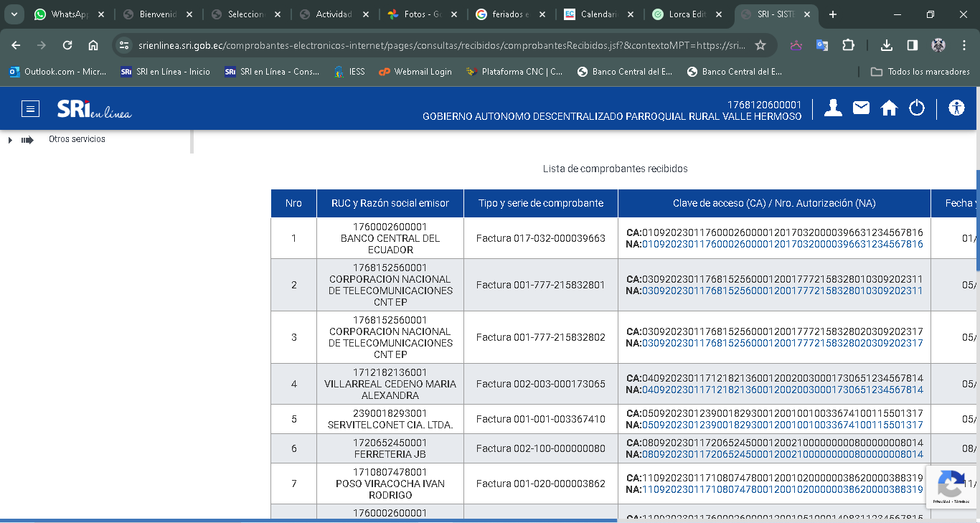Switch to the WhatsApp tab

click(x=70, y=14)
